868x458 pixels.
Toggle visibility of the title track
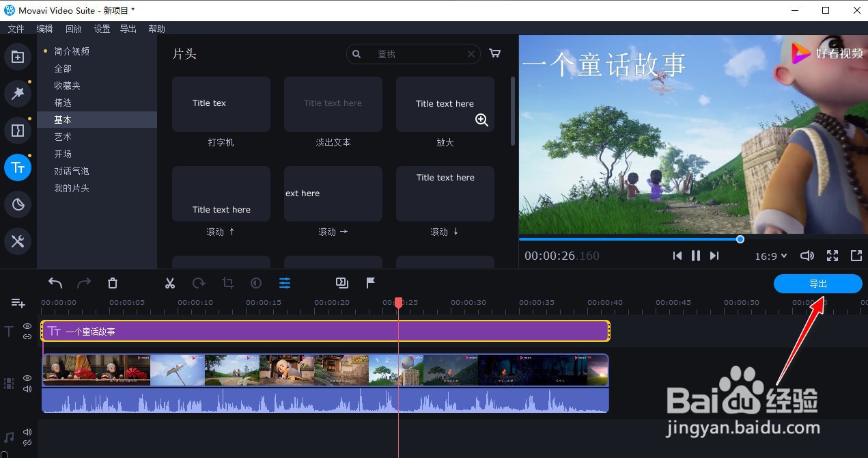[27, 326]
